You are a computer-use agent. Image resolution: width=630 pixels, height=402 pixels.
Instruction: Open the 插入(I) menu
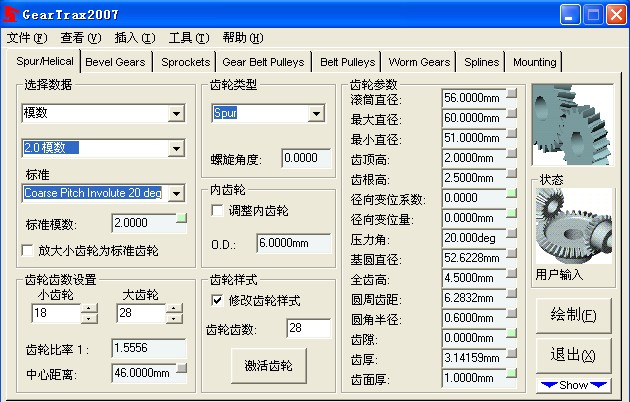tap(135, 38)
